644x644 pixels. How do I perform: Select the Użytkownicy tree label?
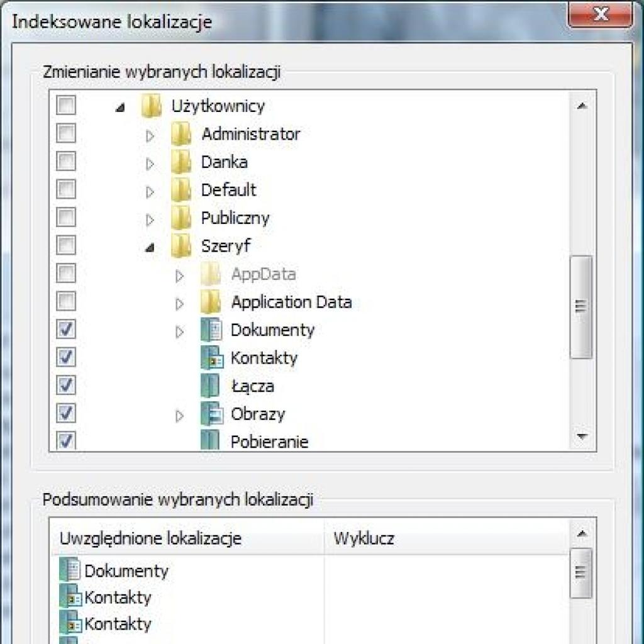[x=218, y=106]
